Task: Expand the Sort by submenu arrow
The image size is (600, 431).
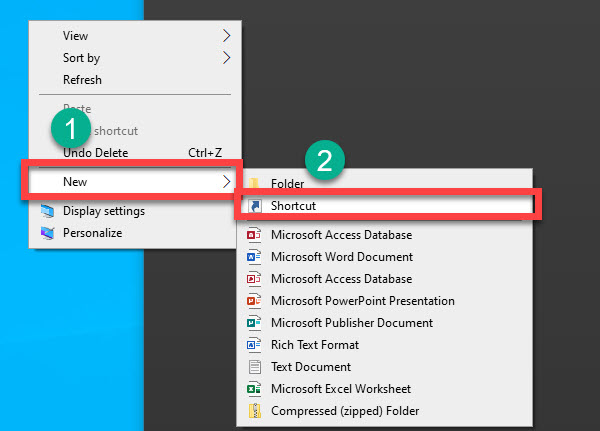Action: [227, 58]
